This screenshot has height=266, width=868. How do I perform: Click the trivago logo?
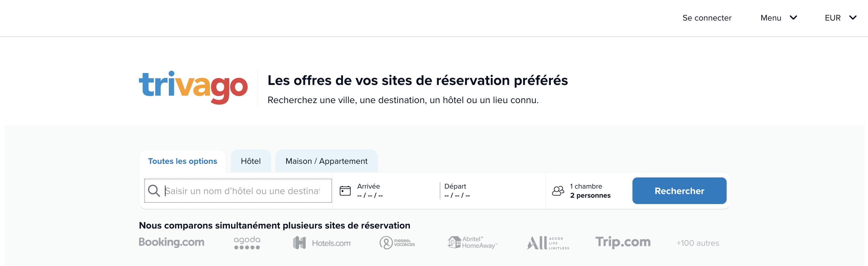(x=193, y=87)
